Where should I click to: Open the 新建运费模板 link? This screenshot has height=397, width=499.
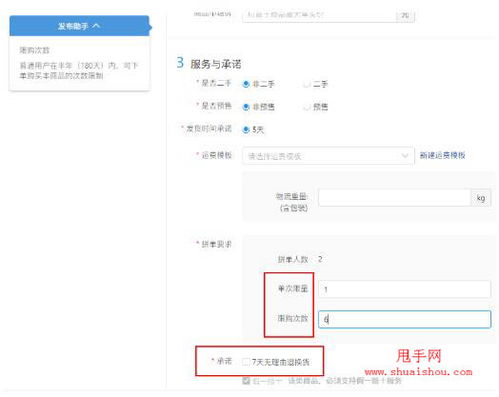click(442, 155)
